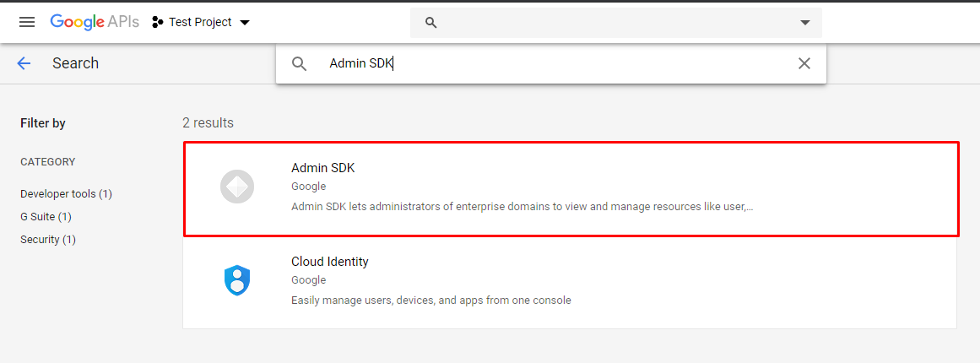Image resolution: width=980 pixels, height=363 pixels.
Task: Click the 'CATEGORY' label
Action: pos(47,162)
